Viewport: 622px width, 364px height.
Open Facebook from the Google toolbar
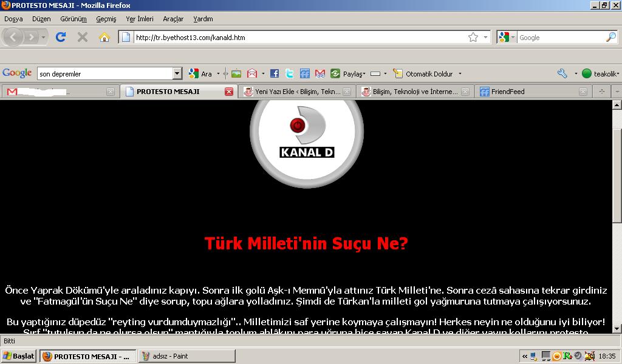[274, 73]
